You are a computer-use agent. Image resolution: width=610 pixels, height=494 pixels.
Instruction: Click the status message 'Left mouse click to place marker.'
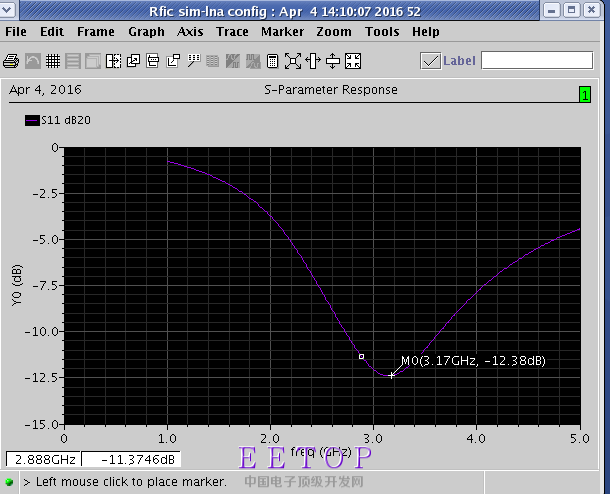pos(131,482)
